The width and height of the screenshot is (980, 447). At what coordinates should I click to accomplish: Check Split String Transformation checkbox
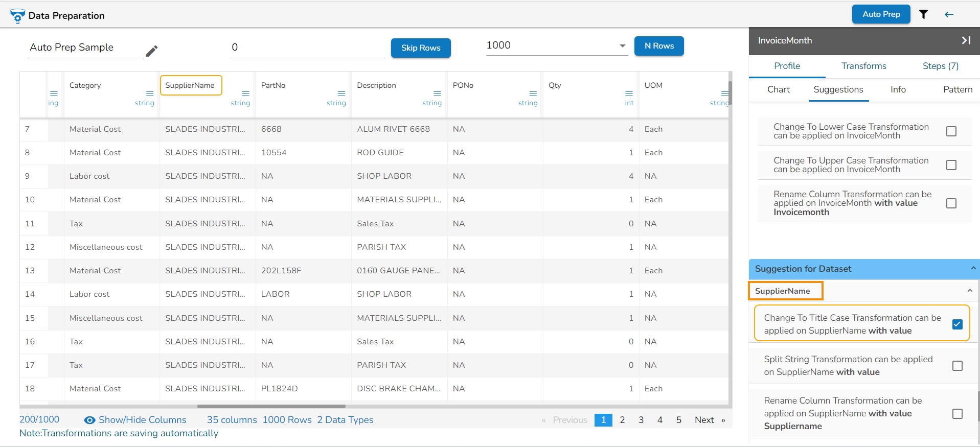[957, 366]
